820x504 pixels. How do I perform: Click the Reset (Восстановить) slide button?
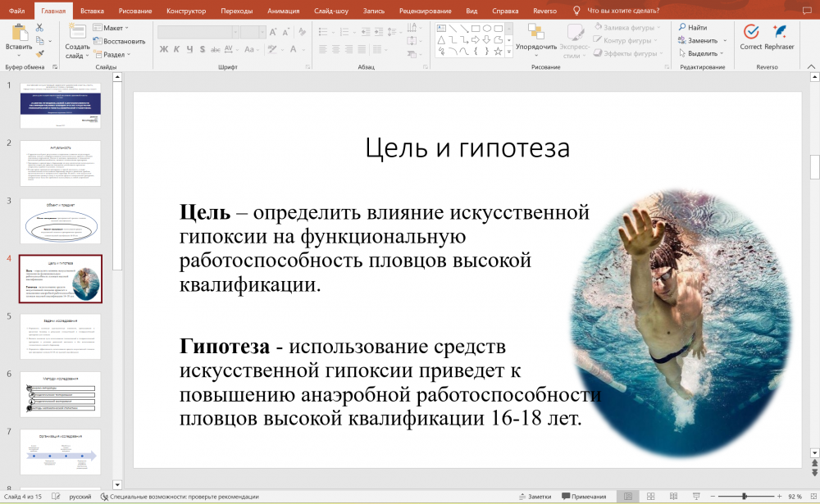point(120,41)
